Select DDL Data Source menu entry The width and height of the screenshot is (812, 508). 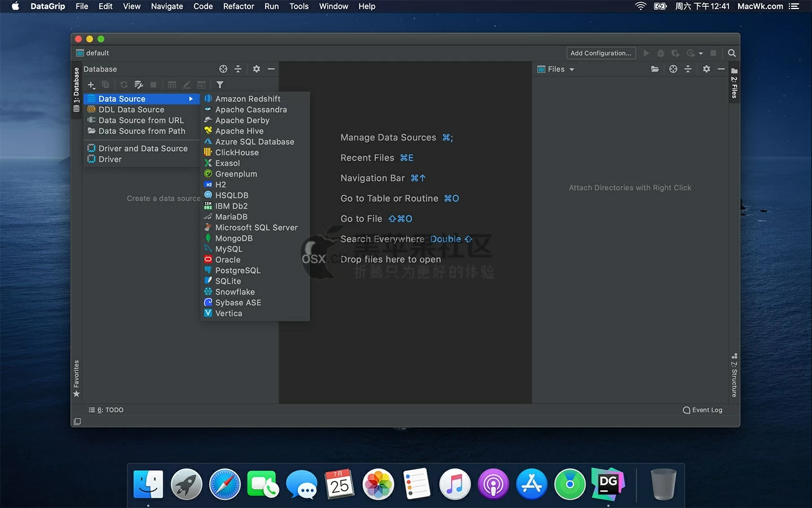[142, 110]
